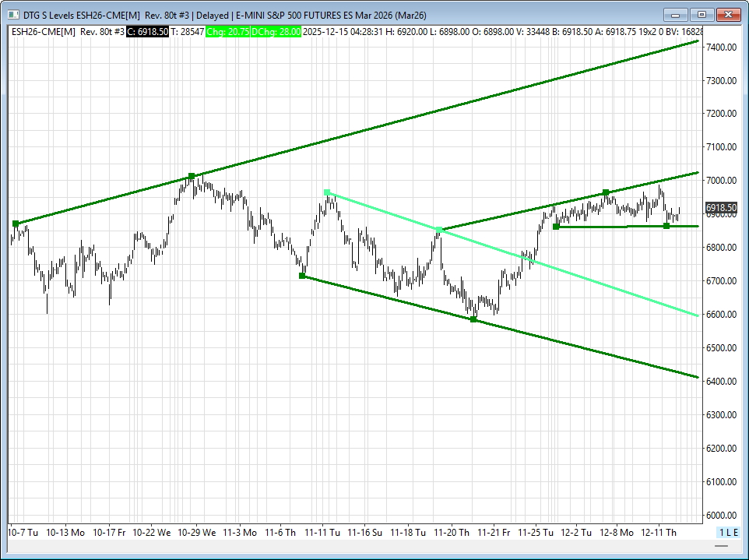The image size is (749, 560).
Task: Select the light green trendline's starting anchor
Action: tap(327, 192)
